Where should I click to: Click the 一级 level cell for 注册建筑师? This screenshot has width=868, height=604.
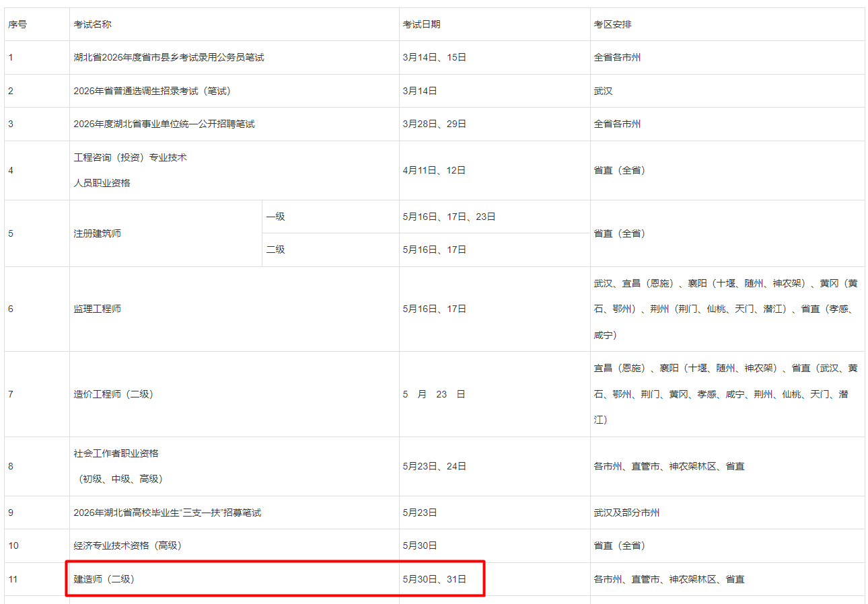point(276,217)
